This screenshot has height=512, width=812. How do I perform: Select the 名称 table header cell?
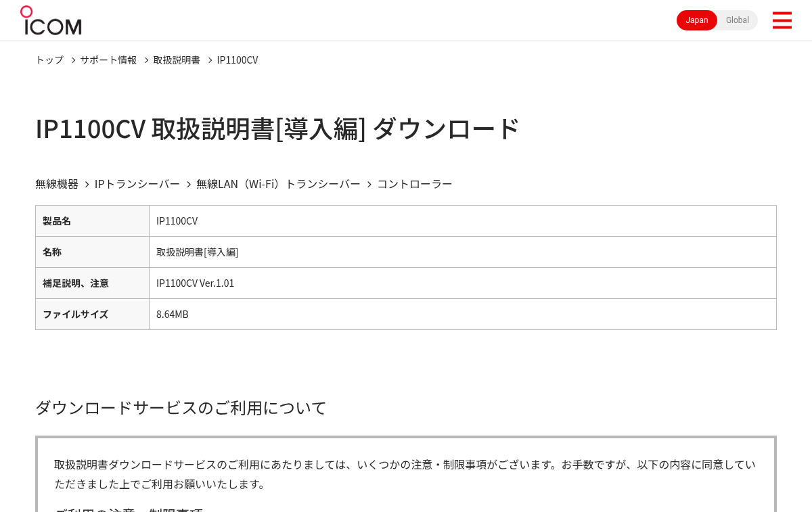click(x=92, y=252)
